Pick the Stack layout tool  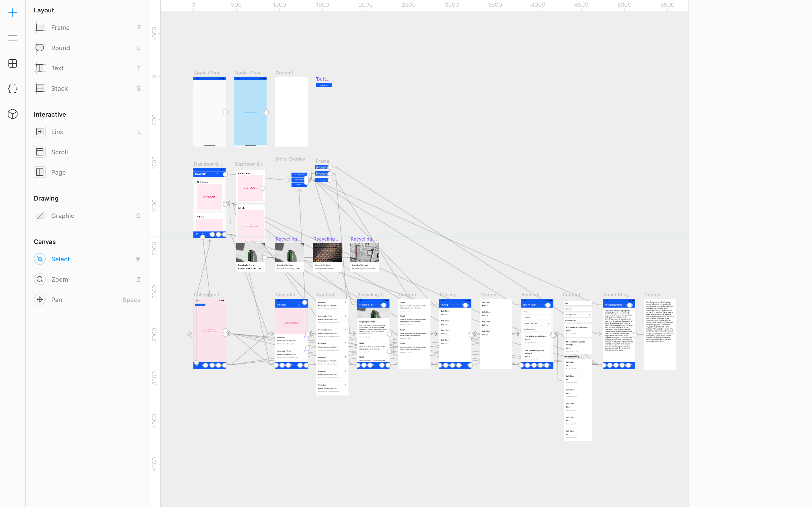(59, 88)
